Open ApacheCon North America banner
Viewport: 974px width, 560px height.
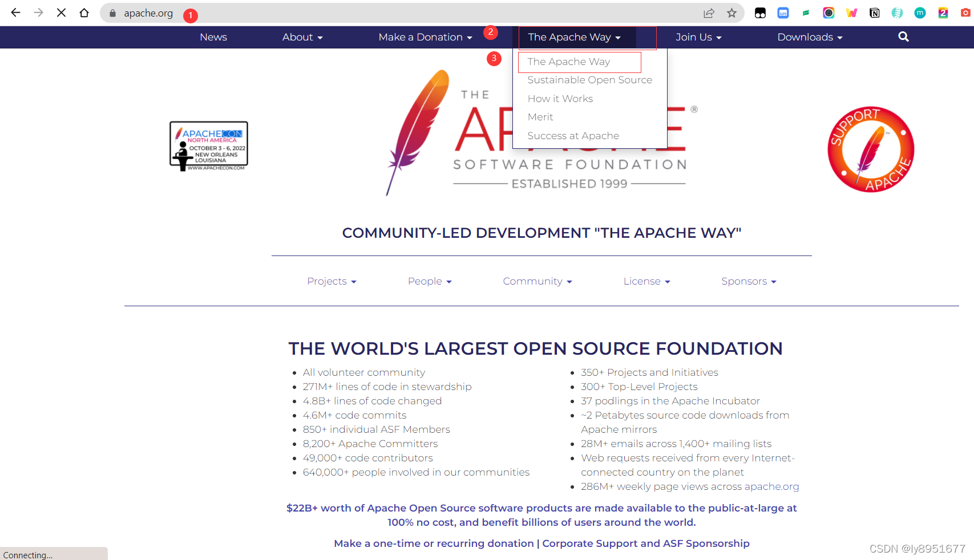coord(209,146)
